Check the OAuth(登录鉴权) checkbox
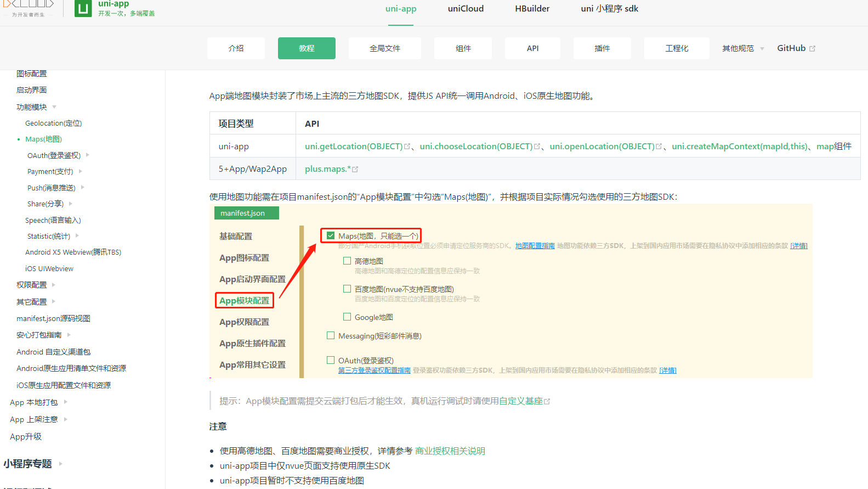Viewport: 868px width, 489px height. coord(331,360)
